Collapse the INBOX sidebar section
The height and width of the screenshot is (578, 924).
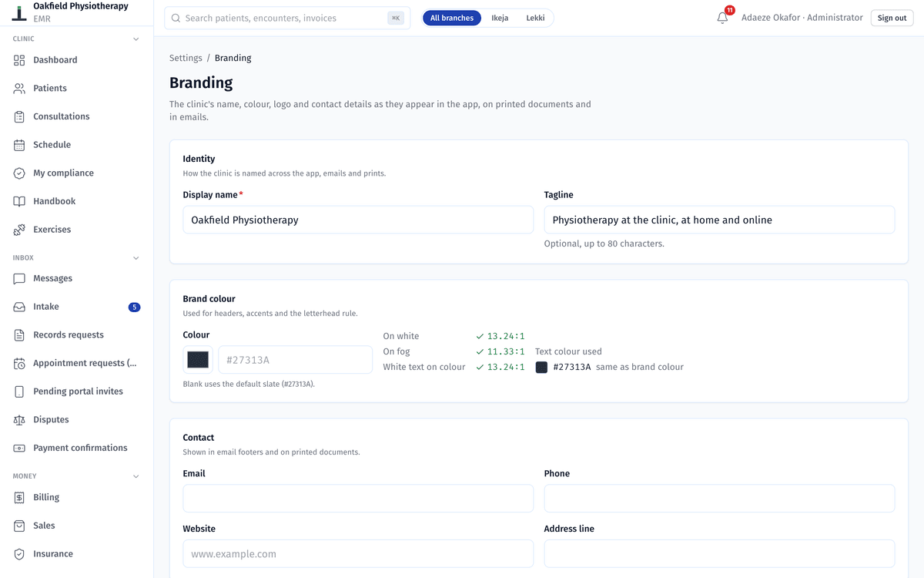click(136, 258)
